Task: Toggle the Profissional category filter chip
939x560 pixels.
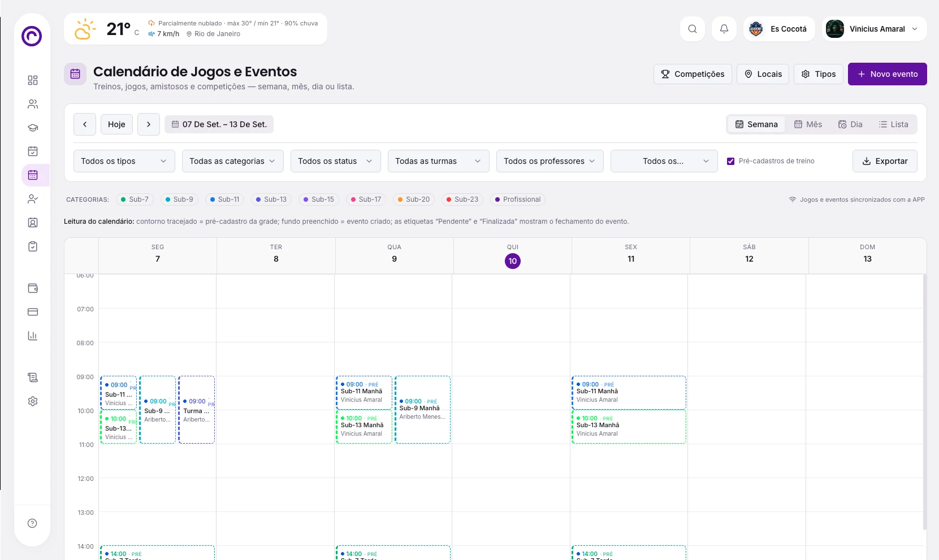Action: click(x=518, y=199)
